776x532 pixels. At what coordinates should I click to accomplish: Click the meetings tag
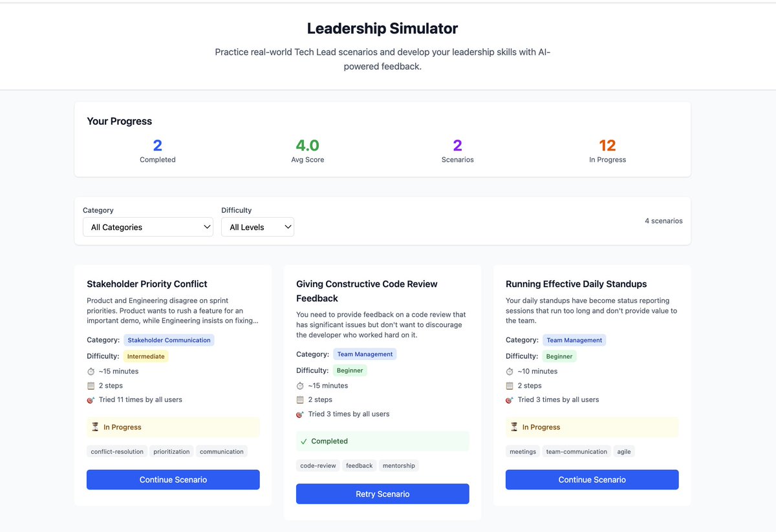point(523,452)
